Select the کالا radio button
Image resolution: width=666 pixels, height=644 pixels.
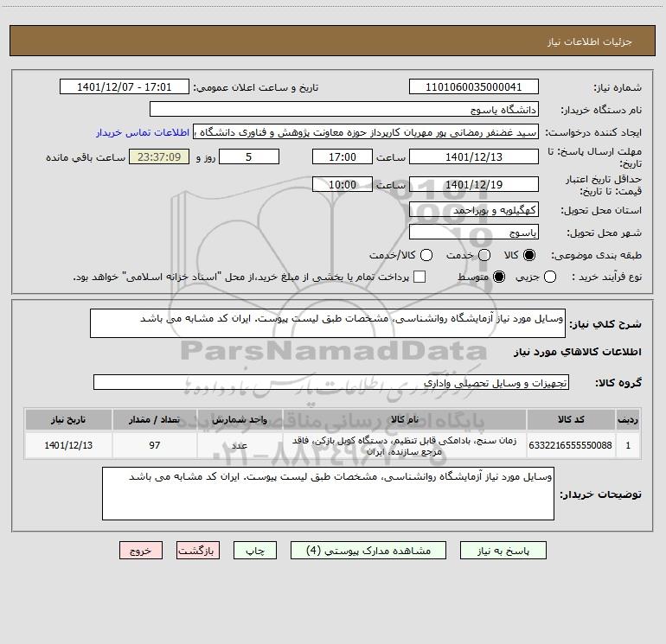(x=529, y=255)
